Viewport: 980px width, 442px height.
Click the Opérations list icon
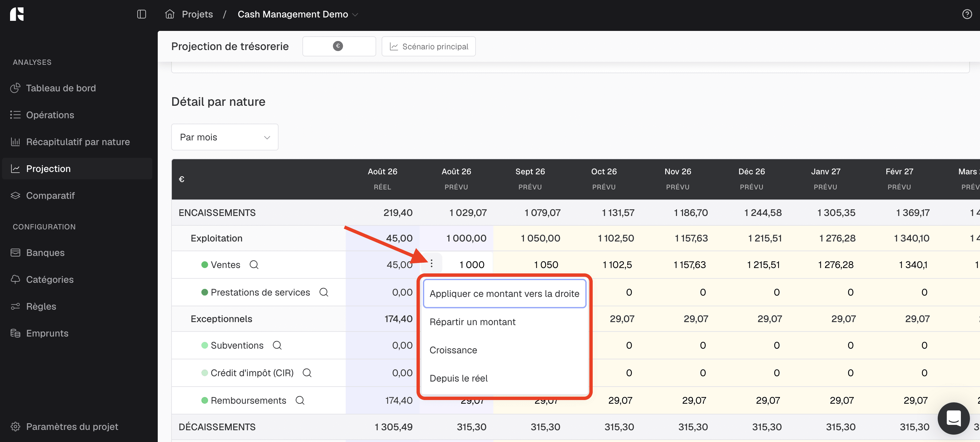tap(15, 115)
